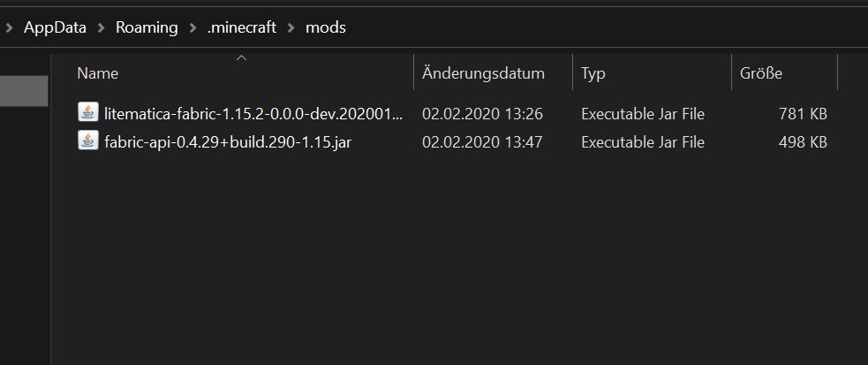Click the litematica jar file icon
Viewport: 868px width, 365px height.
87,113
